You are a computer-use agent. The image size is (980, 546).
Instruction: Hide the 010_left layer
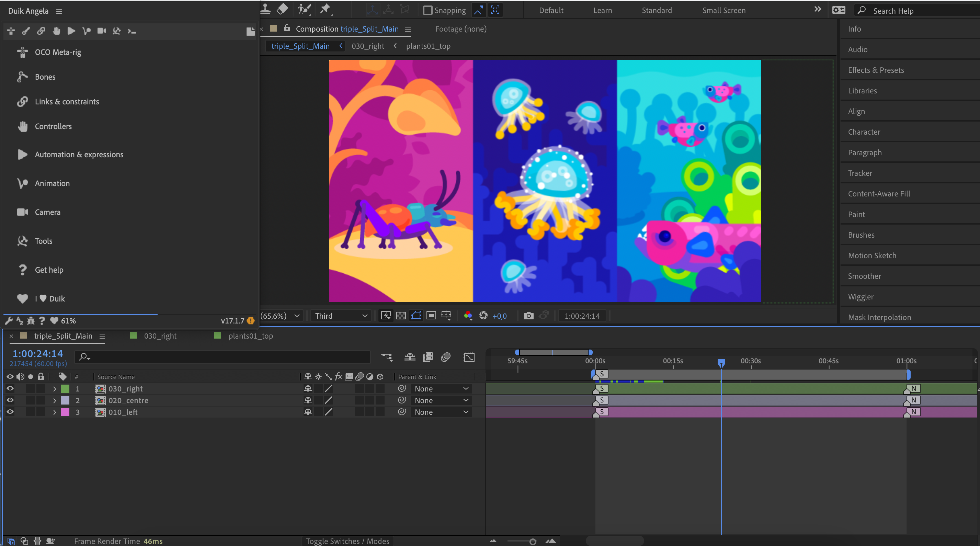click(x=10, y=412)
